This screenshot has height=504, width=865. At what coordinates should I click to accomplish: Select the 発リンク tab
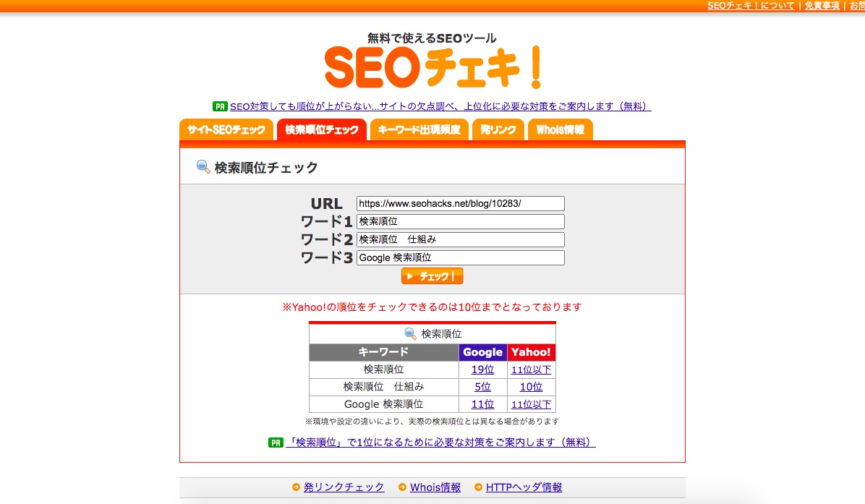[498, 129]
